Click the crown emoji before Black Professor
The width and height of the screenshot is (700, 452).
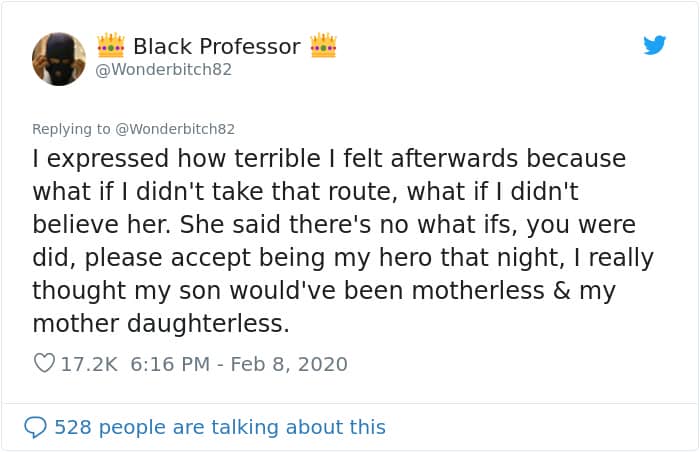click(x=110, y=46)
